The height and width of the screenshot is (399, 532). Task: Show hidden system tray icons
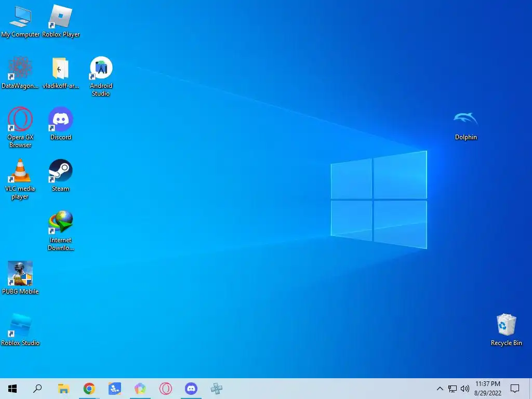(x=440, y=389)
